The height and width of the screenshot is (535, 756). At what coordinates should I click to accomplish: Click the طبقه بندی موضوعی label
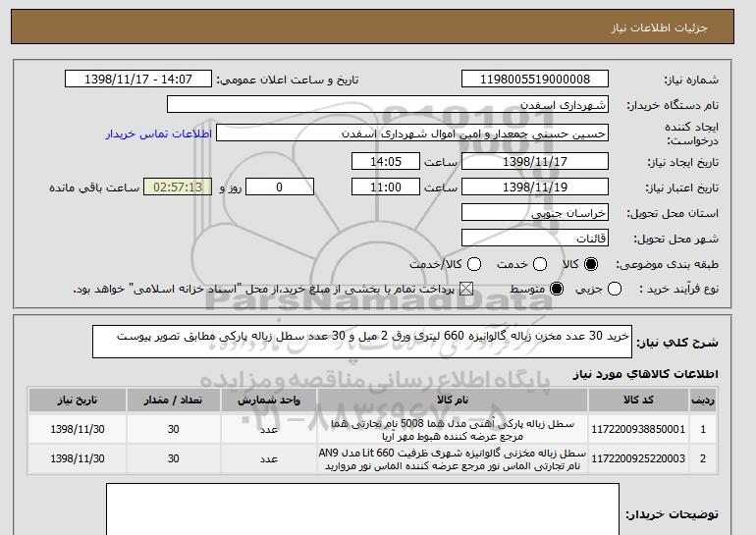click(x=668, y=265)
